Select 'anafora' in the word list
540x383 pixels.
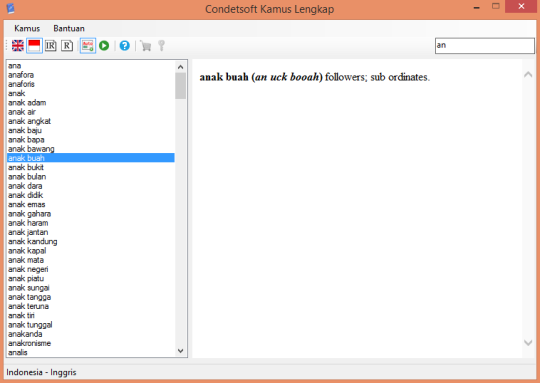[x=91, y=75]
